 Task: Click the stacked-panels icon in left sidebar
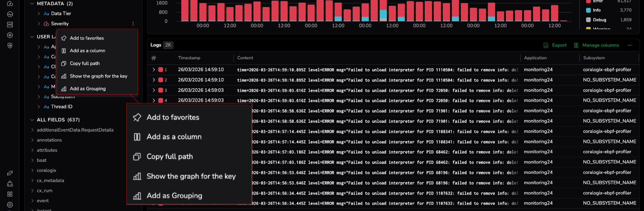(x=10, y=25)
